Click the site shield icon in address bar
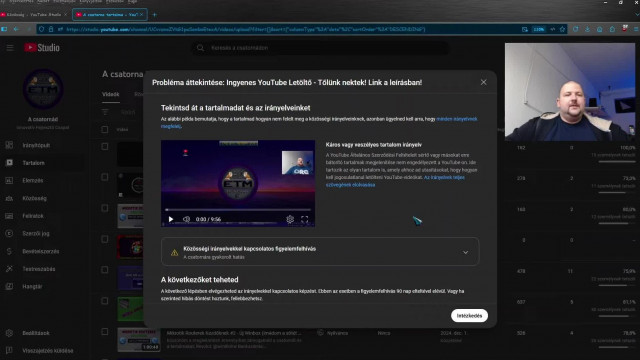Viewport: 640px width, 360px height. click(41, 29)
